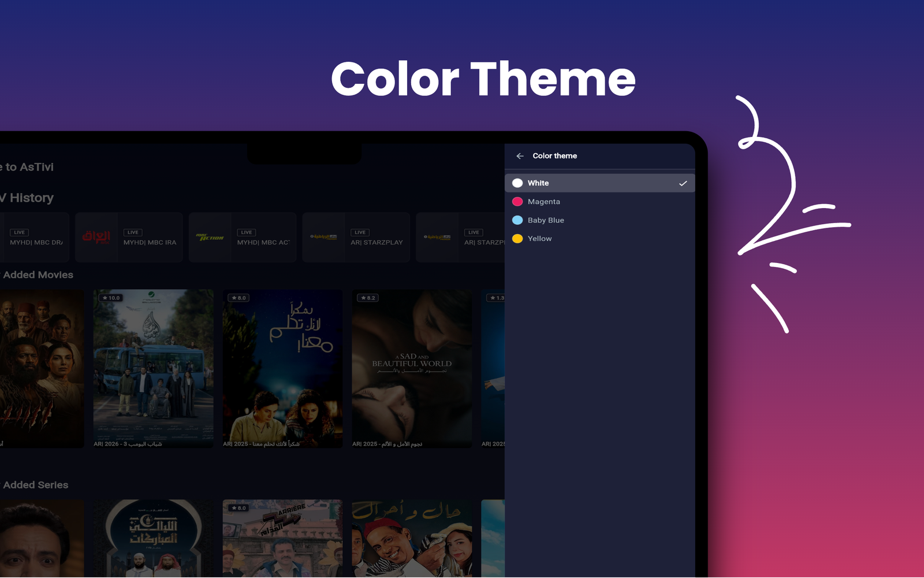Click the yellow color circle
The height and width of the screenshot is (578, 924).
(517, 239)
